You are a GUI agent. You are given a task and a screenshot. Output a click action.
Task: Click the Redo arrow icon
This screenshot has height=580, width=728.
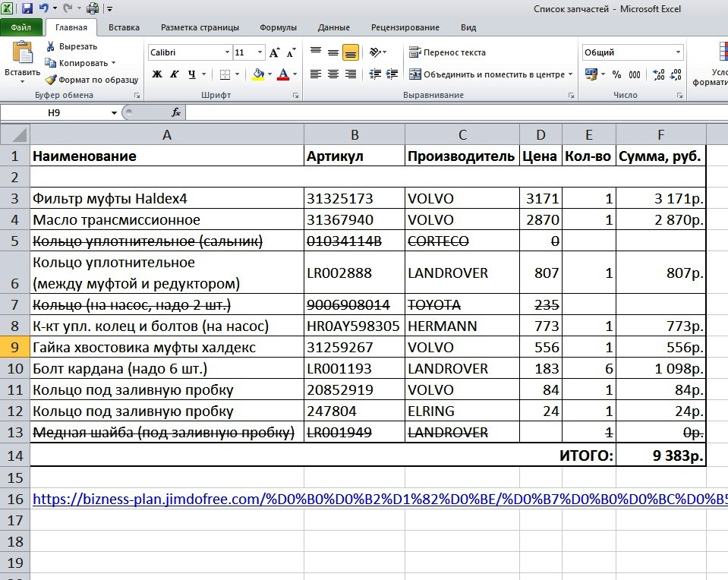tap(68, 8)
